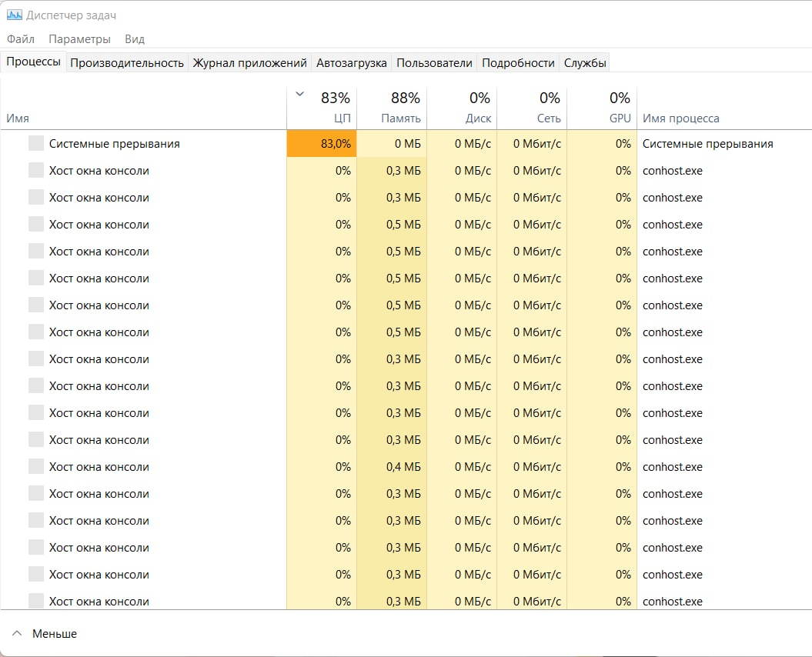Screen dimensions: 812x657
Task: Switch to the Производительность tab
Action: [127, 63]
